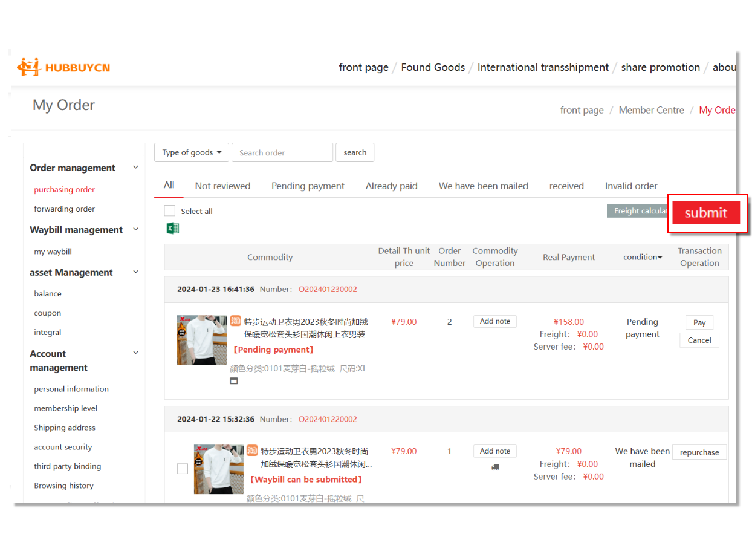Screen dimensions: 752x560
Task: Collapse the Order management section
Action: 135,168
